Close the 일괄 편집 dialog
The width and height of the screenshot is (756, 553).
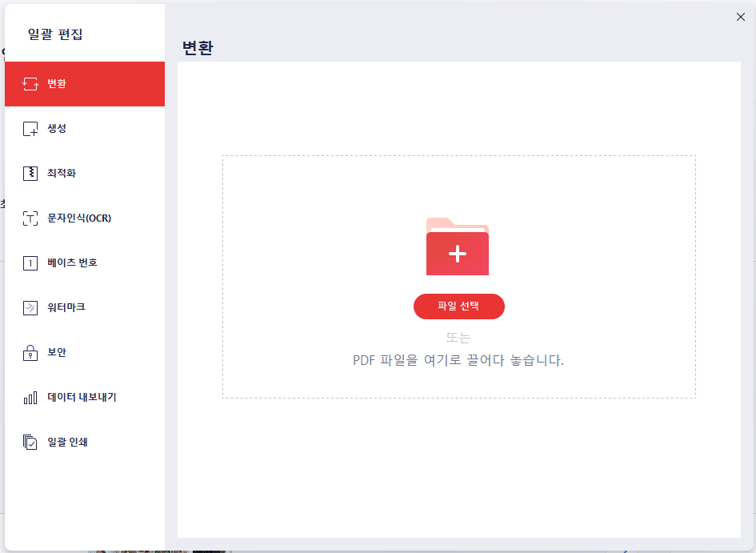tap(740, 16)
